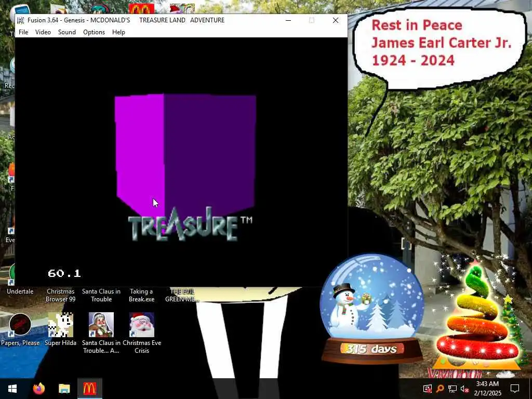This screenshot has height=399, width=532.
Task: Launch Firefox from the taskbar
Action: (x=38, y=389)
